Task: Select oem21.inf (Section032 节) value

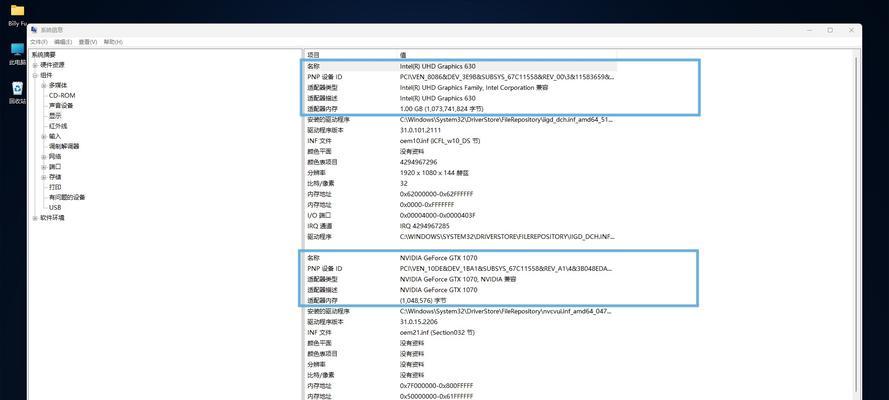Action: (437, 333)
